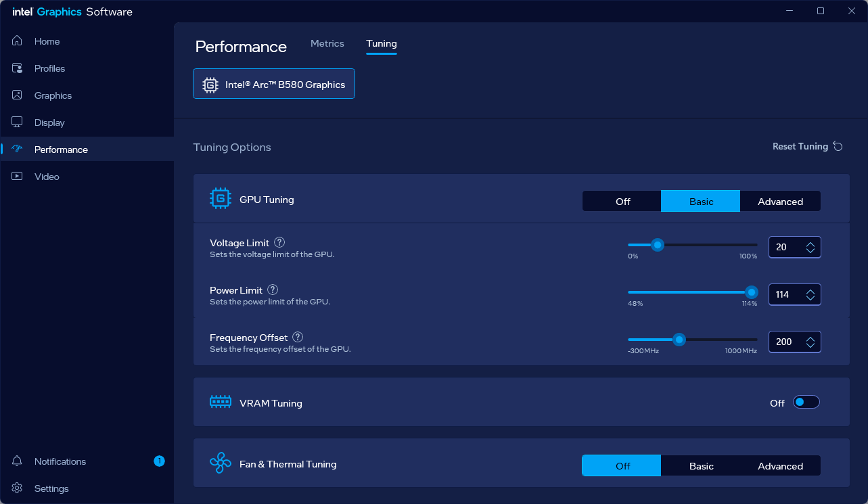The image size is (868, 504).
Task: Open the Display settings section
Action: click(49, 122)
